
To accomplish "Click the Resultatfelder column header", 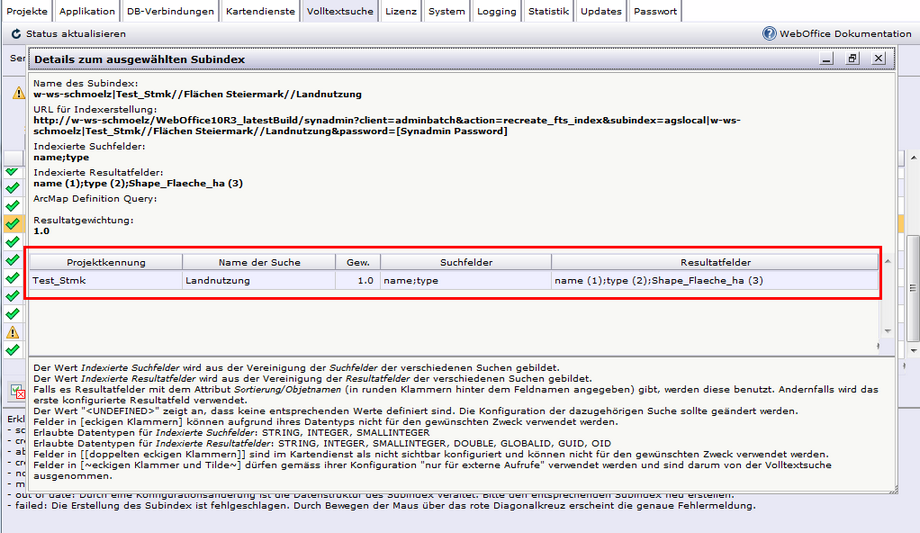I will click(x=715, y=262).
